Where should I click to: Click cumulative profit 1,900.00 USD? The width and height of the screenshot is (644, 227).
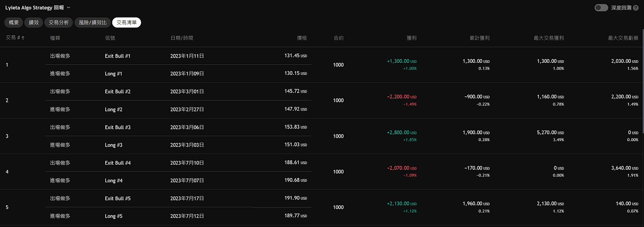pyautogui.click(x=476, y=132)
